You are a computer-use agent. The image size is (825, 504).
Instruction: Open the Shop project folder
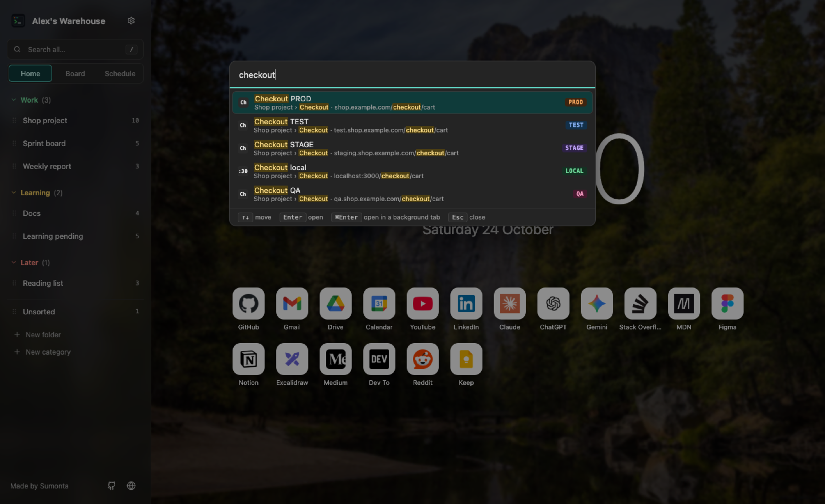click(76, 121)
